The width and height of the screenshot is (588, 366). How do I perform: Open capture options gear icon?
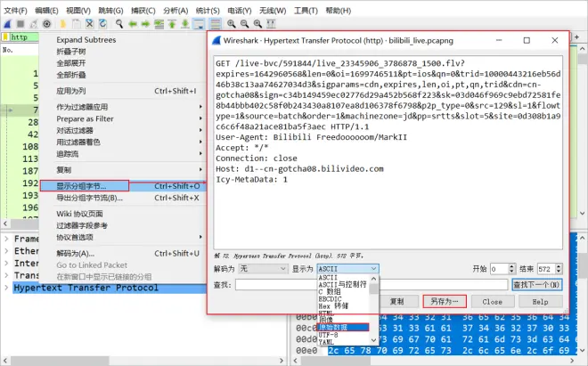[x=47, y=24]
